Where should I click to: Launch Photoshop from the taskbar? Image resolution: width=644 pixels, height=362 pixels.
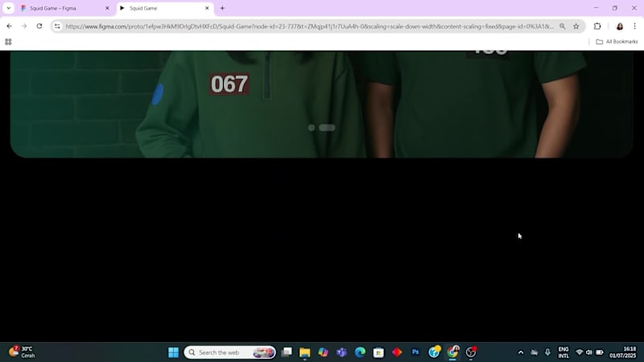(415, 352)
